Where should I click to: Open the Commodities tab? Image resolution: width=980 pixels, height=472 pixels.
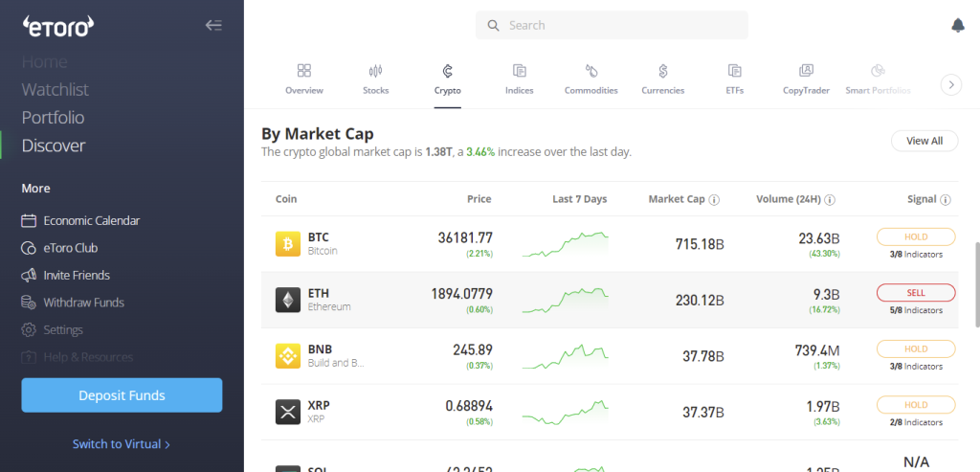click(591, 90)
